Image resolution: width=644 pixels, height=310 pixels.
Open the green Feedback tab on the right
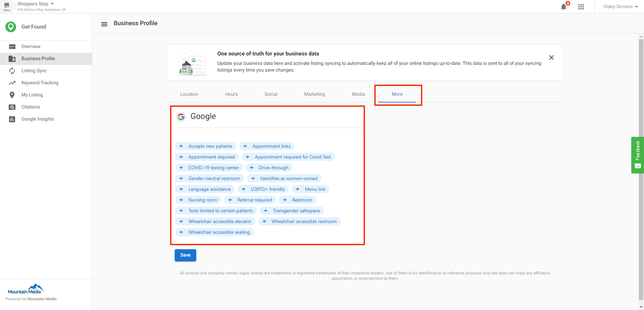coord(638,155)
